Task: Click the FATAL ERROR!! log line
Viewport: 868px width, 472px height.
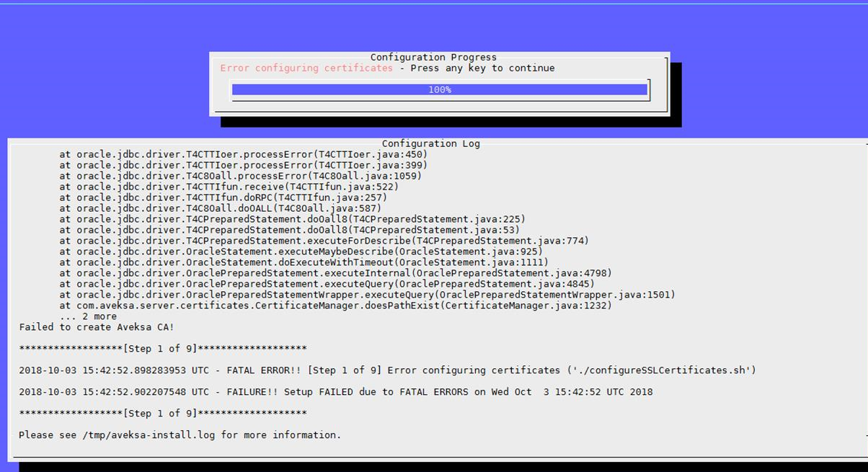Action: click(386, 370)
